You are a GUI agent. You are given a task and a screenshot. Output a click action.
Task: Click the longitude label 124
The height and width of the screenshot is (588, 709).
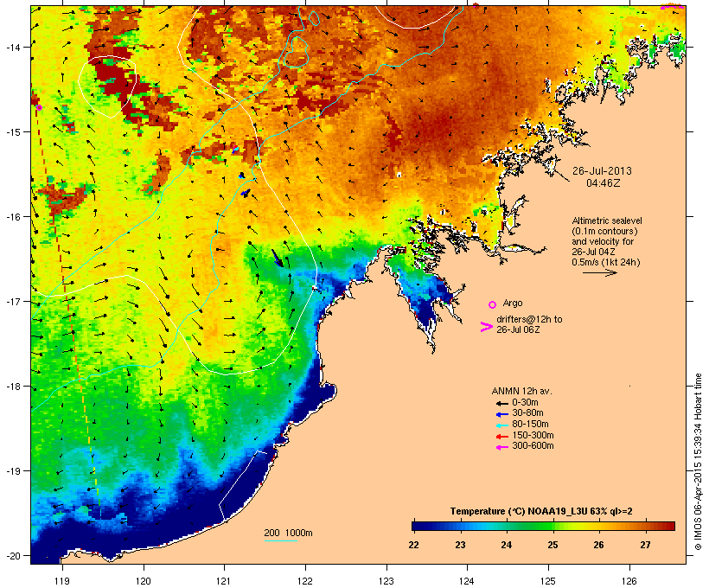point(467,581)
